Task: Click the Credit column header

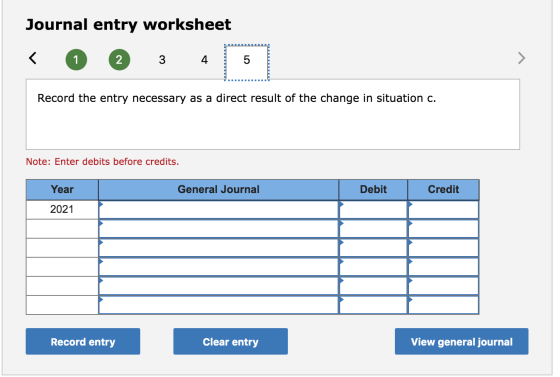Action: pos(443,190)
